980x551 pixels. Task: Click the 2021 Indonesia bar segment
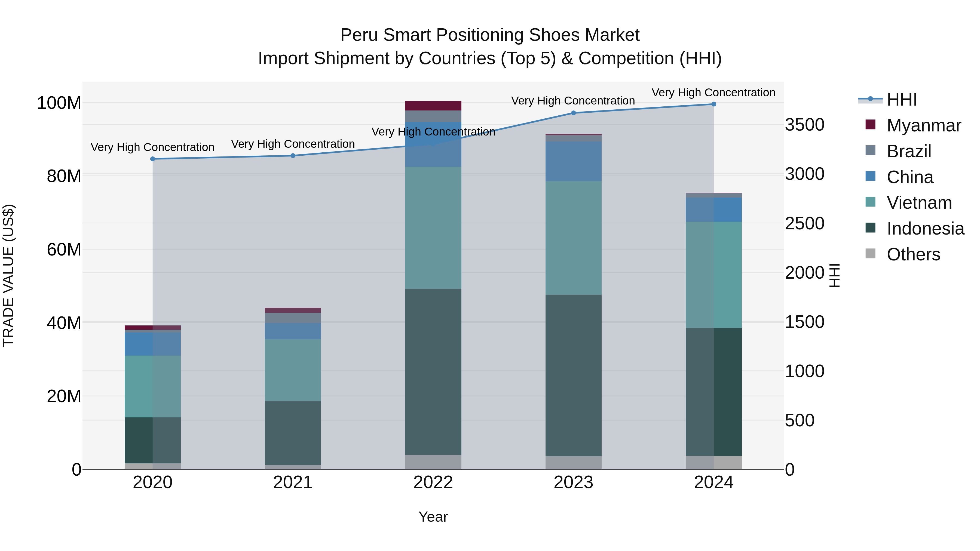[293, 433]
